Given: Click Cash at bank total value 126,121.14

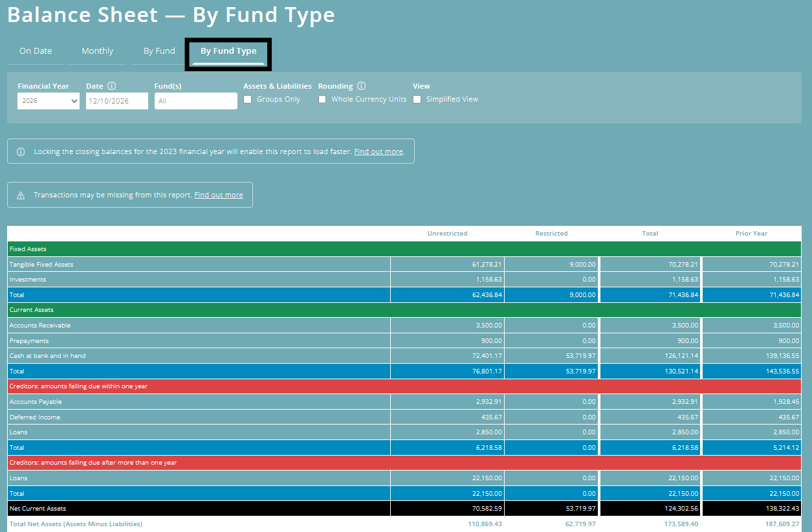Looking at the screenshot, I should (681, 356).
